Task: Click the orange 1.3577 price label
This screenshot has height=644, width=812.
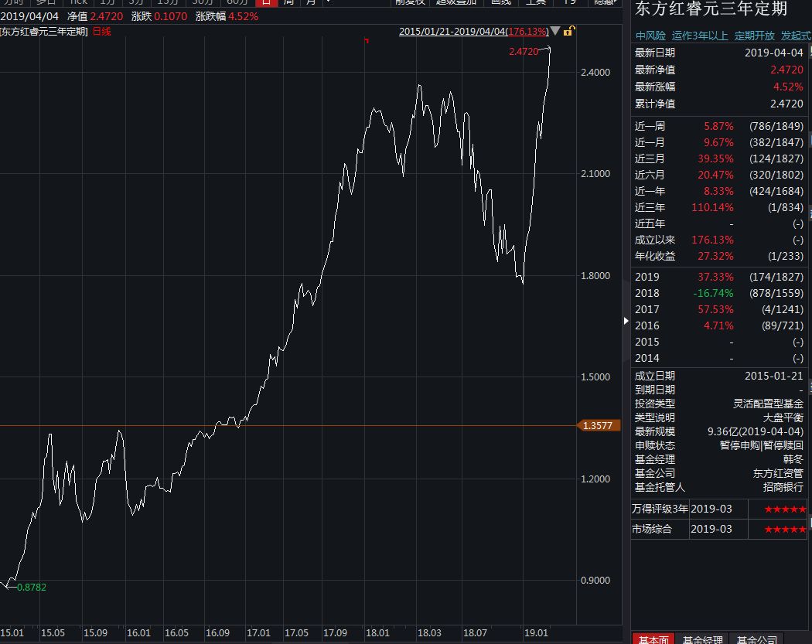Action: click(x=599, y=425)
